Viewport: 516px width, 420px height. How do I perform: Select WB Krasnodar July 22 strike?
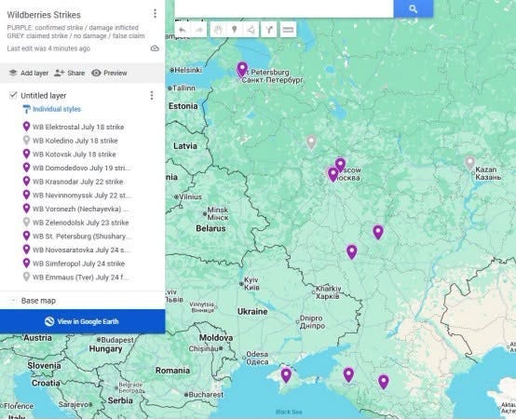pos(73,182)
